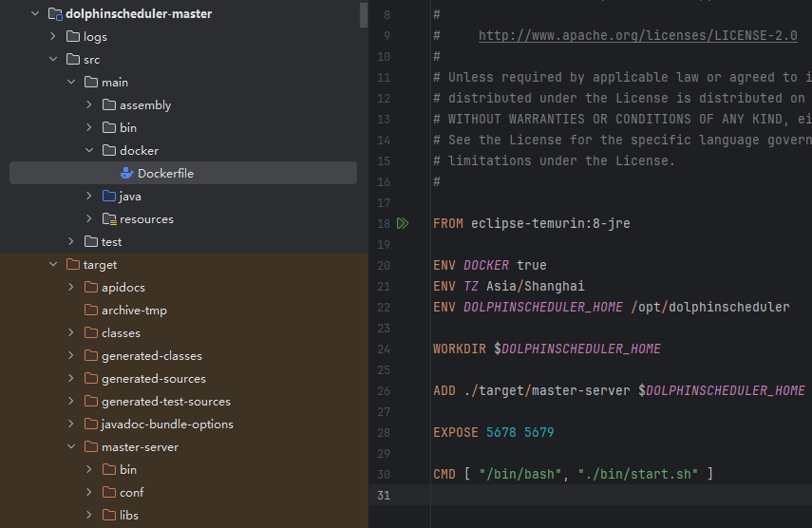The image size is (812, 528).
Task: Click the test folder icon
Action: 91,242
